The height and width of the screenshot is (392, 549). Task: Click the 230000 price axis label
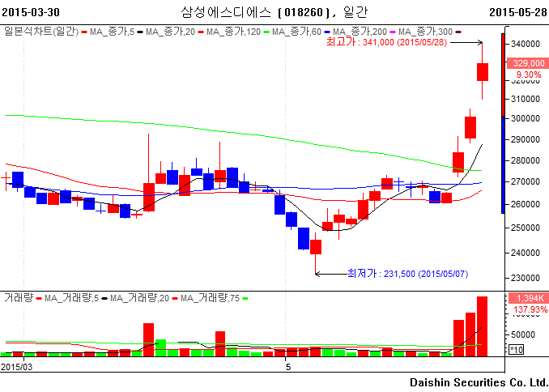click(526, 278)
